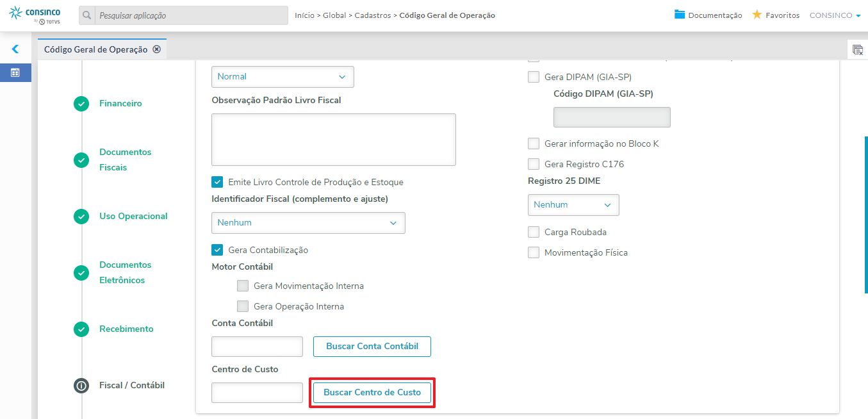The image size is (868, 419).
Task: Enable Carga Roubada checkbox
Action: 534,232
